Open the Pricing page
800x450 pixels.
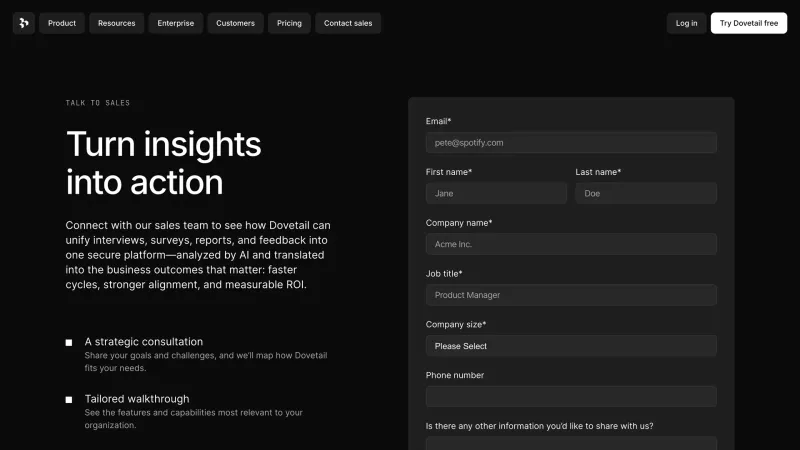tap(289, 23)
